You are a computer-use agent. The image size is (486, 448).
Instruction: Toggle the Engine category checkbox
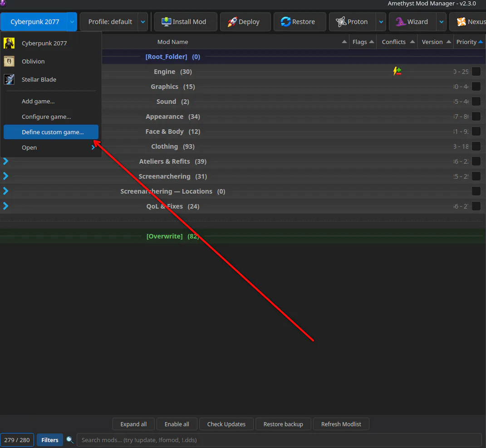tap(476, 72)
